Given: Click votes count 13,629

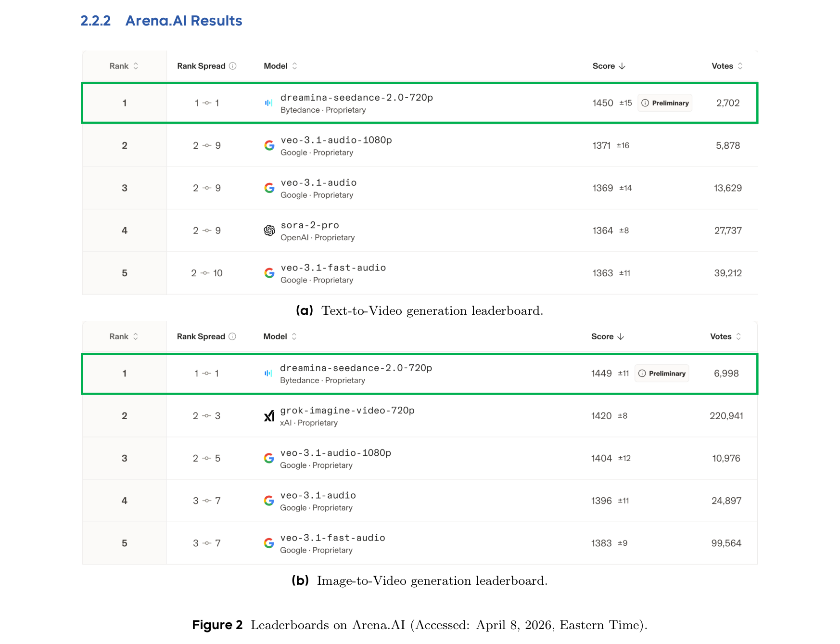Looking at the screenshot, I should pyautogui.click(x=728, y=188).
